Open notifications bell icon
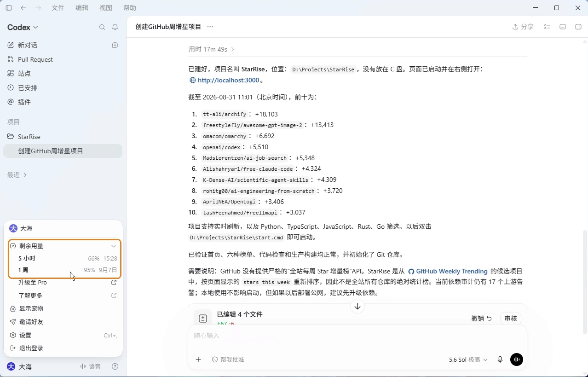This screenshot has width=588, height=377. click(115, 27)
